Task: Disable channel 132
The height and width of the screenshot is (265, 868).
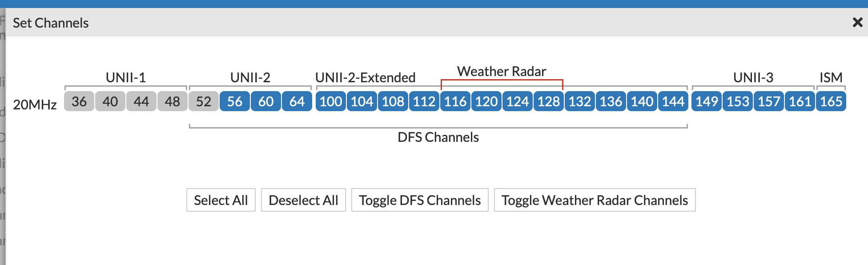Action: pos(579,101)
